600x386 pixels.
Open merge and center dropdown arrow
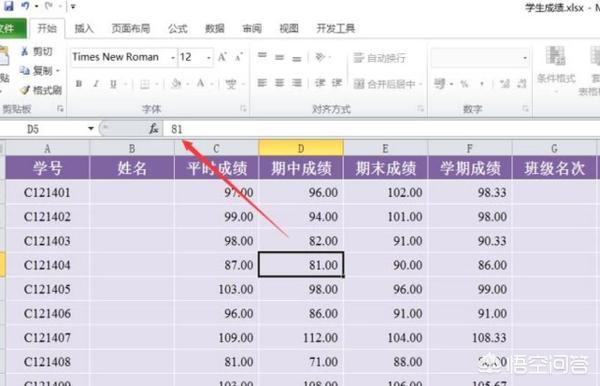pyautogui.click(x=421, y=84)
